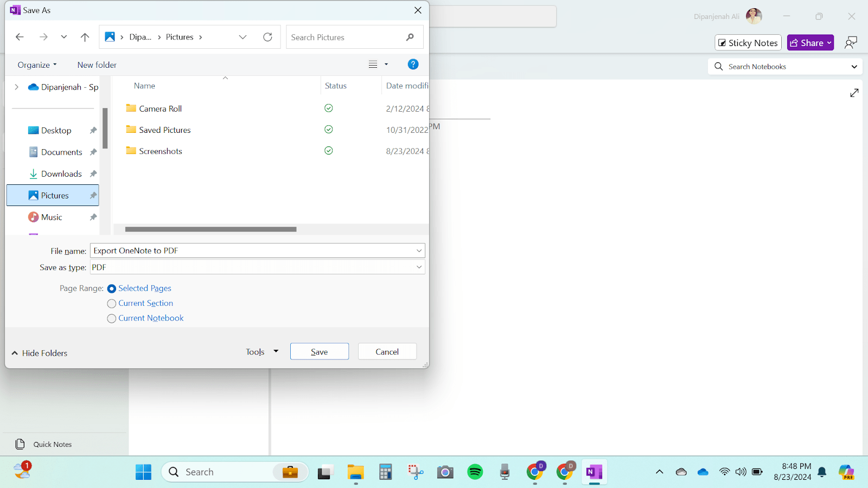Click the Help question mark icon
The height and width of the screenshot is (488, 868).
coord(413,64)
